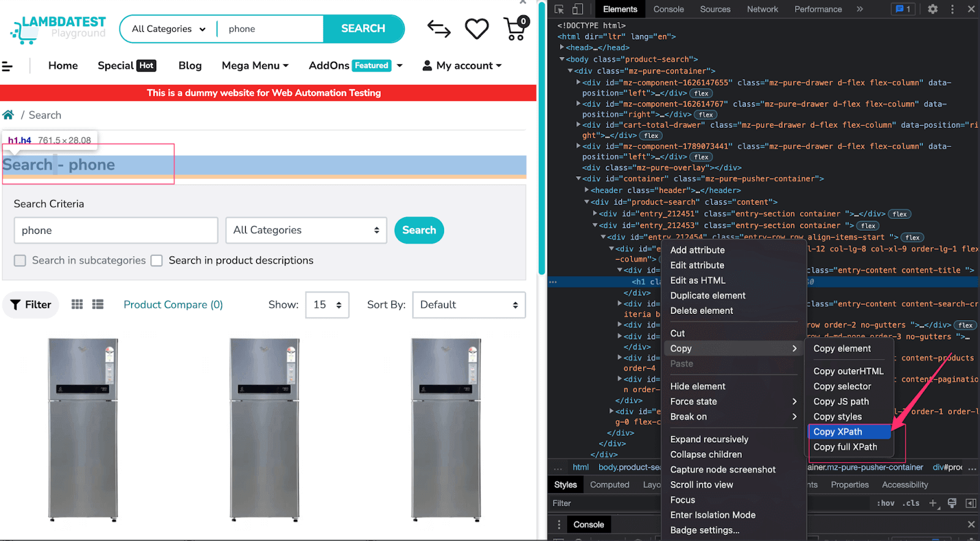Expand Mega Menu dropdown

tap(255, 65)
